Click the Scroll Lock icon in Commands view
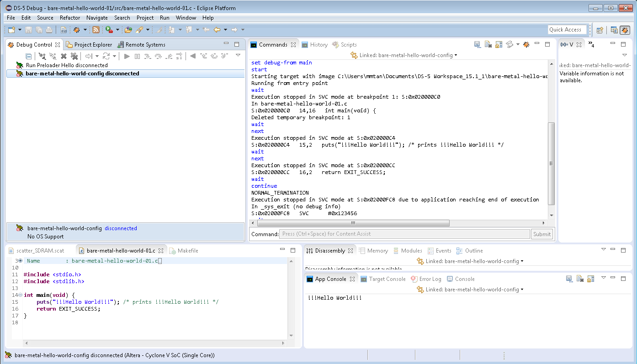The height and width of the screenshot is (364, 637). pos(499,45)
